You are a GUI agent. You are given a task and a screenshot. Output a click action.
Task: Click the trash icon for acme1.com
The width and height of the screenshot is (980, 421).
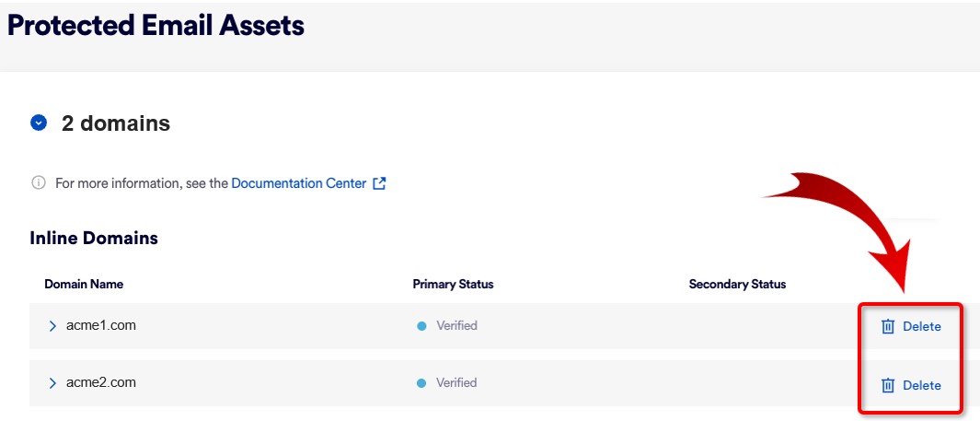(888, 326)
